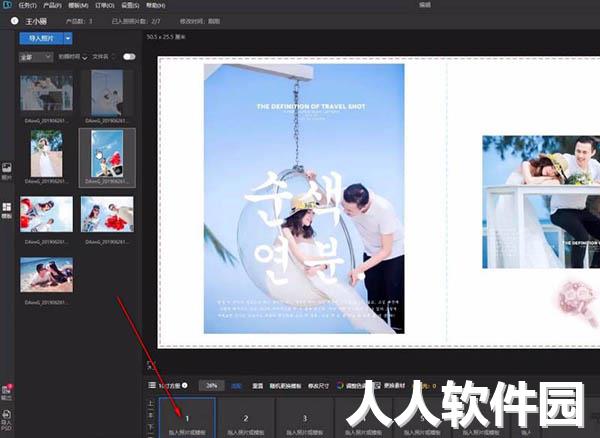The height and width of the screenshot is (438, 600).
Task: Click the import PSD sidebar icon
Action: coord(7,420)
